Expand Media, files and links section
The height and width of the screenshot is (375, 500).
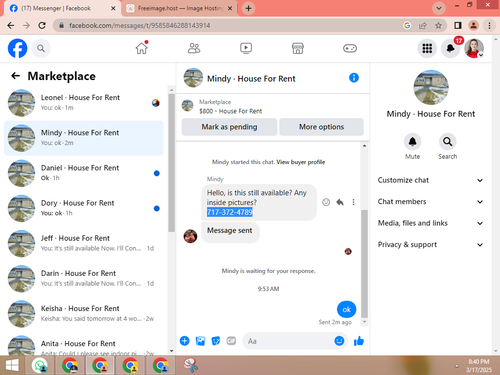[430, 223]
